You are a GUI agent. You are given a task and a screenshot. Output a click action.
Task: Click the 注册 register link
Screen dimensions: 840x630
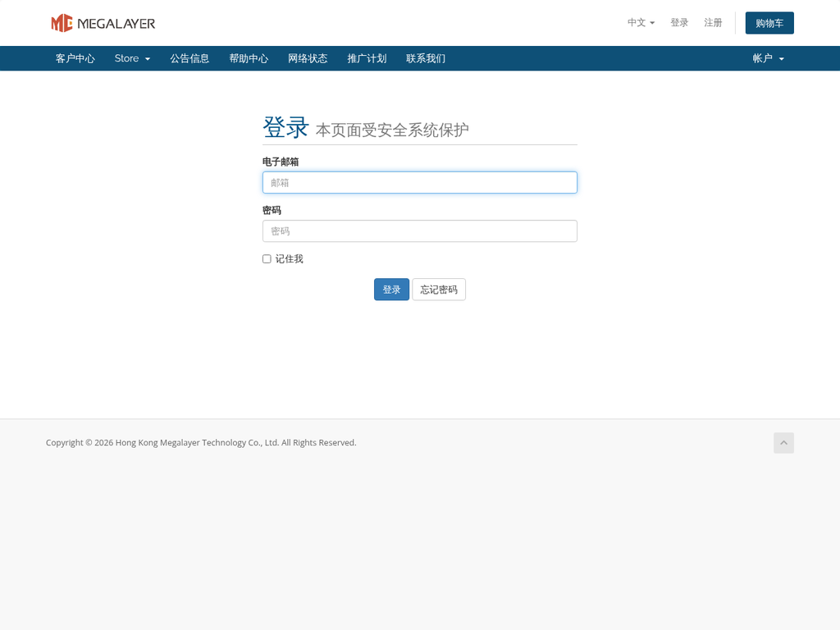tap(713, 22)
